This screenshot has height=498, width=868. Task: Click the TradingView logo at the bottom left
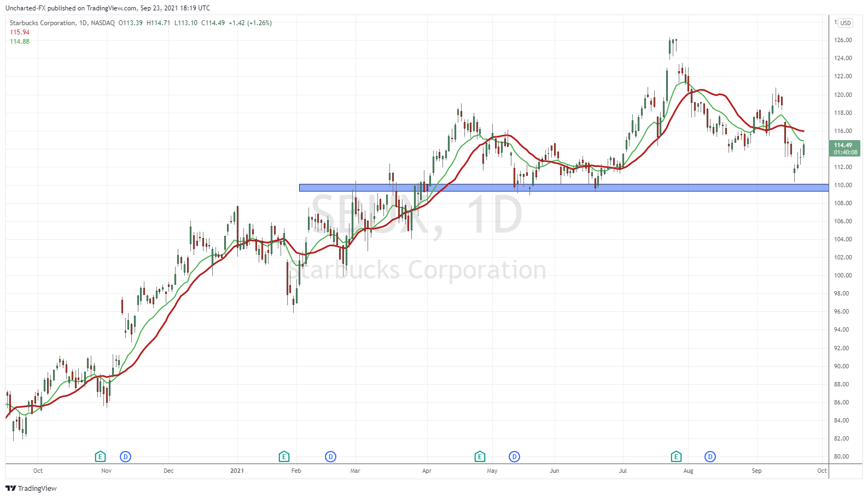[31, 488]
